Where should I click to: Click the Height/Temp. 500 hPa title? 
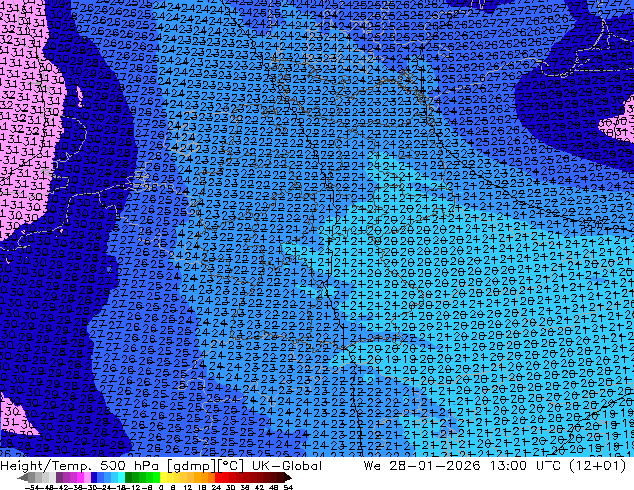tap(81, 465)
